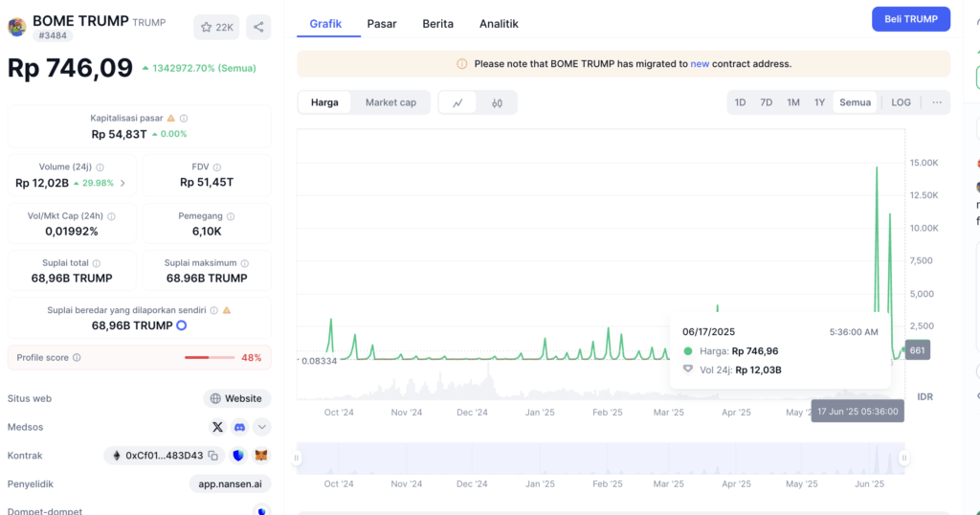This screenshot has height=515, width=980.
Task: Switch to candlestick chart view
Action: [497, 103]
